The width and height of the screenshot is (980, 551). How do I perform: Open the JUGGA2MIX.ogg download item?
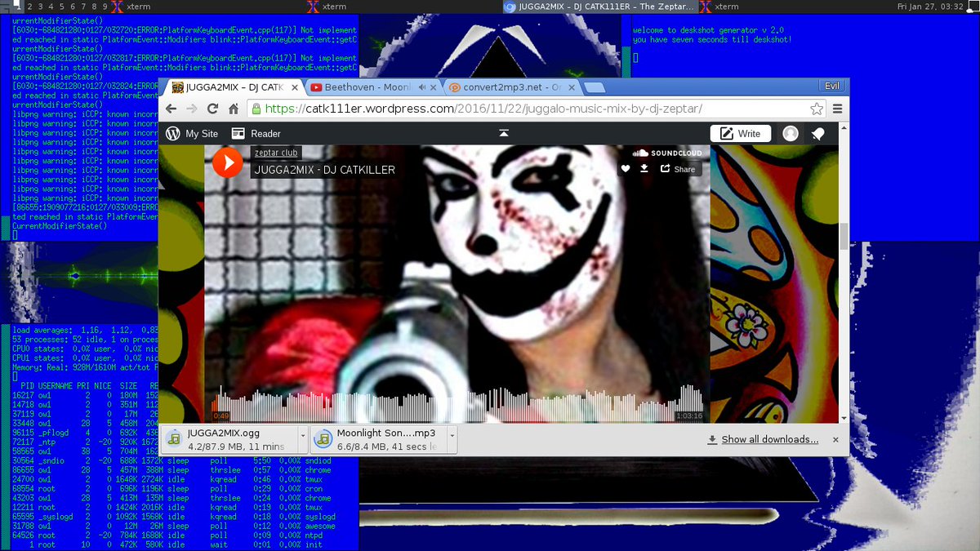point(229,440)
